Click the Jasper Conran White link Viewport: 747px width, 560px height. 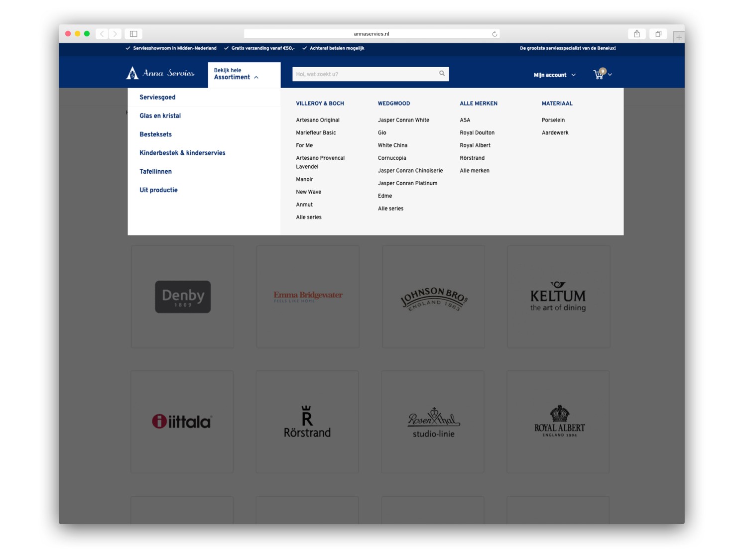pos(403,120)
